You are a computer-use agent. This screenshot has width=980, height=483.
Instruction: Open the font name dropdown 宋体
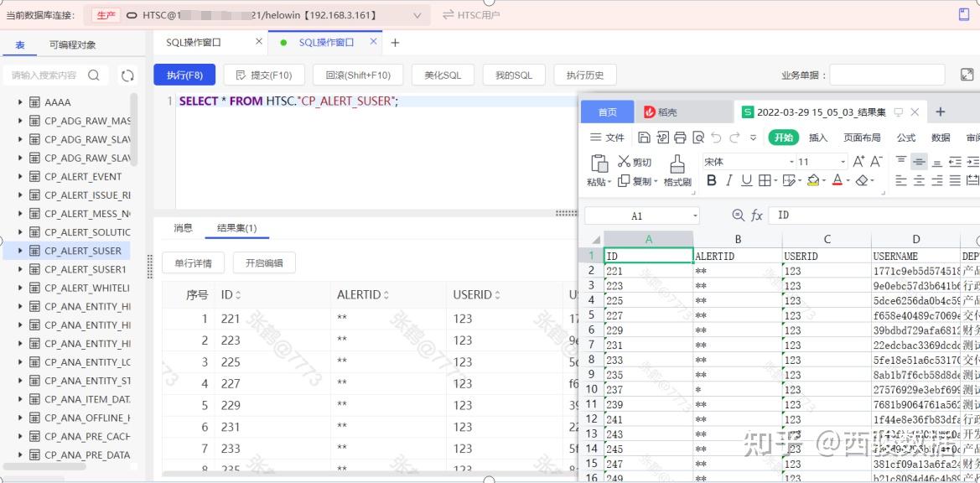(x=791, y=162)
